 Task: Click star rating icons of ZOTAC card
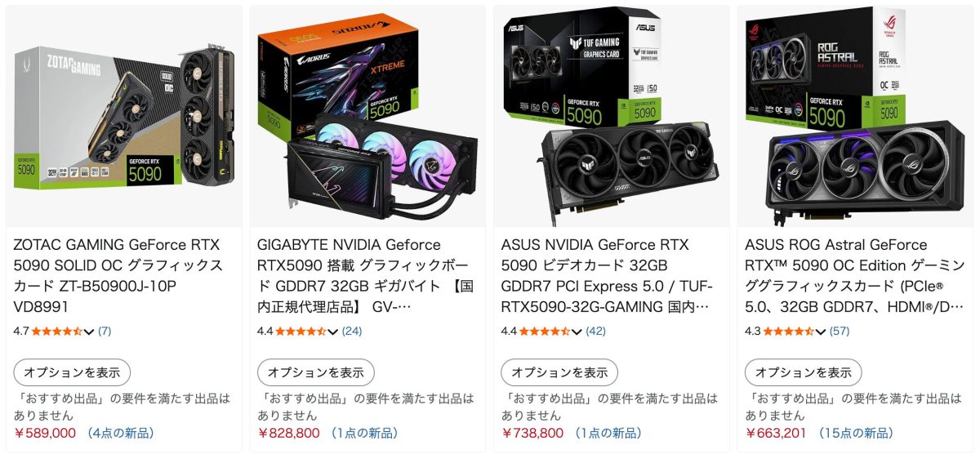pyautogui.click(x=56, y=332)
